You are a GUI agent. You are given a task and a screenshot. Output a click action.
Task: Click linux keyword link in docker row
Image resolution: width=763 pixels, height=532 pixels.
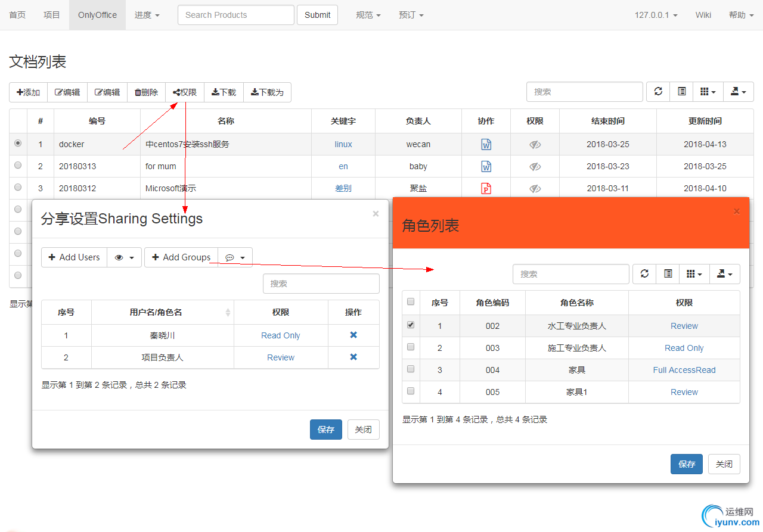pyautogui.click(x=343, y=144)
